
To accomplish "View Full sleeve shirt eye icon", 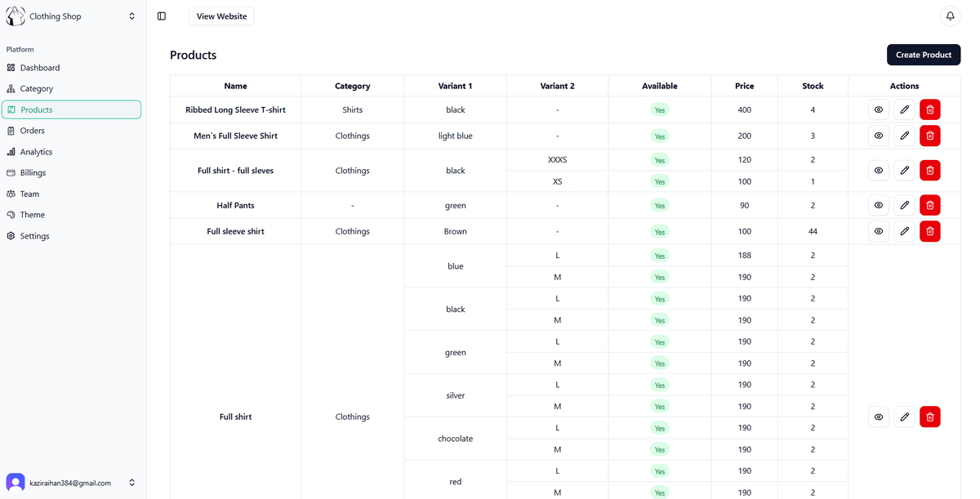I will point(879,231).
